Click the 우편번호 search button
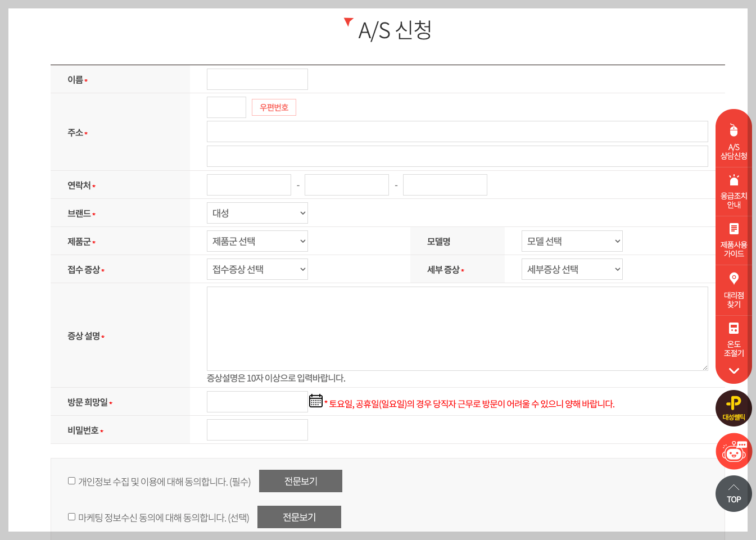Screen dimensions: 756x540 (274, 107)
